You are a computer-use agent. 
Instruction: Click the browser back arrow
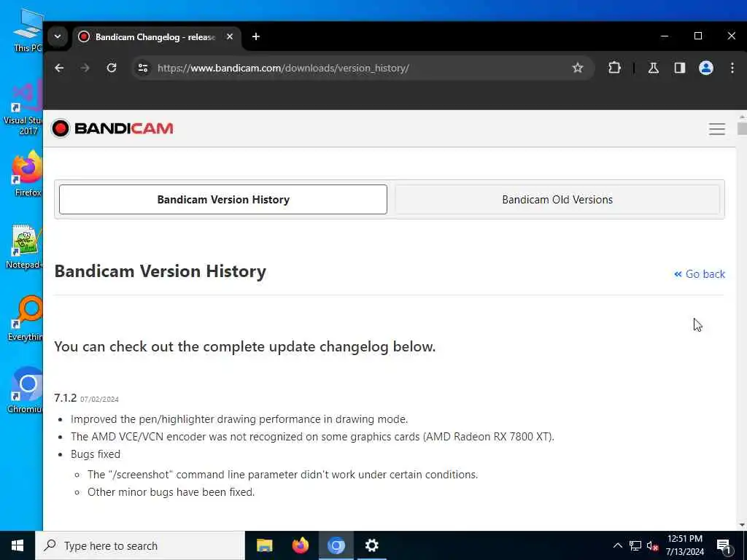pos(59,68)
